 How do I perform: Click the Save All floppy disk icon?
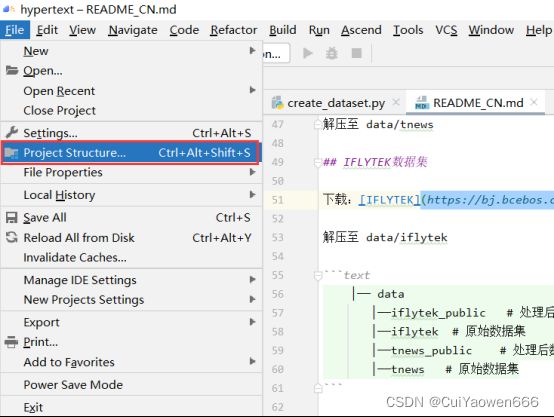(x=12, y=218)
